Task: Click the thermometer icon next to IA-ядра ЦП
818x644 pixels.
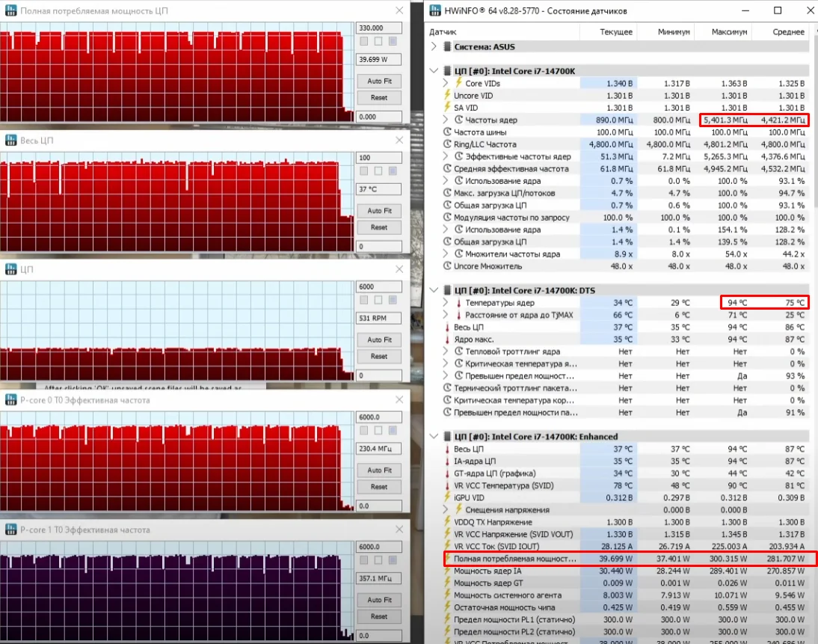Action: [447, 461]
